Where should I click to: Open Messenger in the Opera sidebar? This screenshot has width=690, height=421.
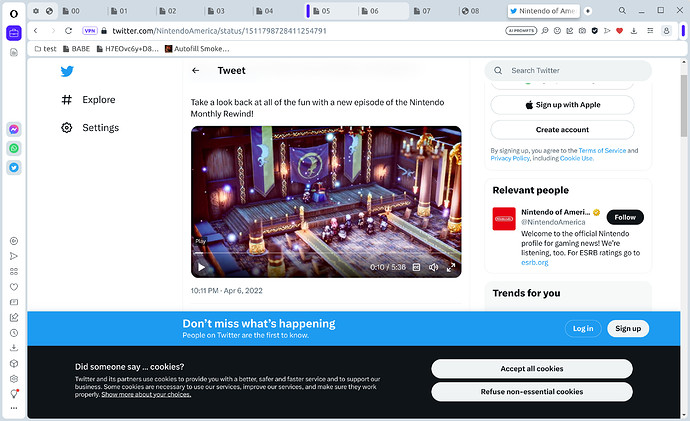tap(14, 130)
